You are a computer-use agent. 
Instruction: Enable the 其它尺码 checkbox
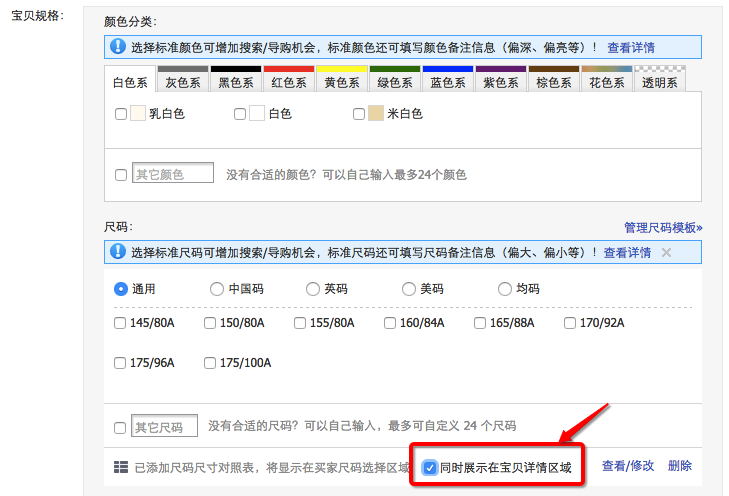120,428
